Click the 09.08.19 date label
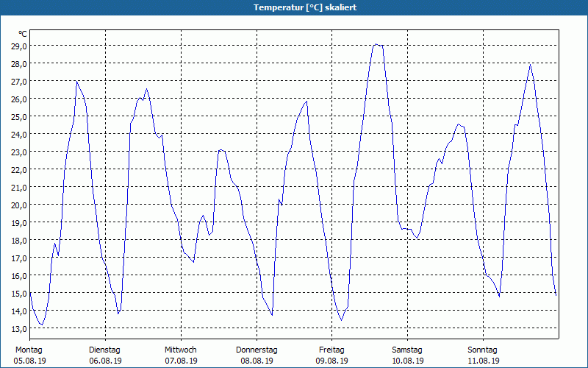588x368 pixels. click(332, 361)
